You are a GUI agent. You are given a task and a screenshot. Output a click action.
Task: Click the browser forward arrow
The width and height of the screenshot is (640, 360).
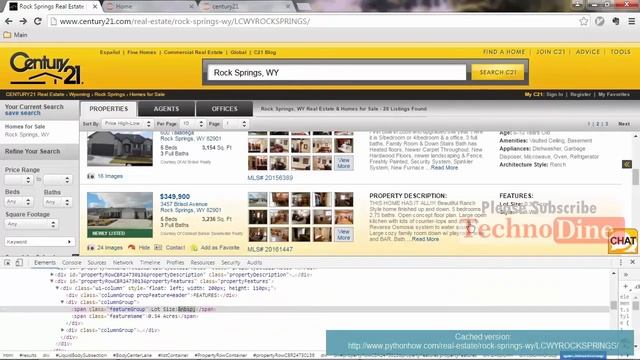tap(23, 21)
